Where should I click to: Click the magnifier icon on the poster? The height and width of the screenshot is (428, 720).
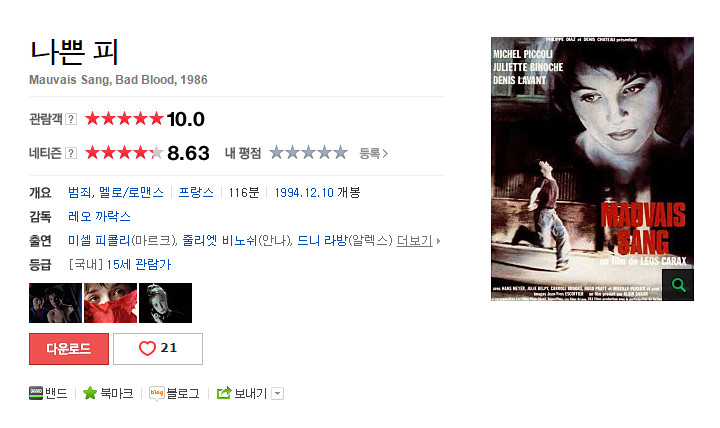point(678,285)
